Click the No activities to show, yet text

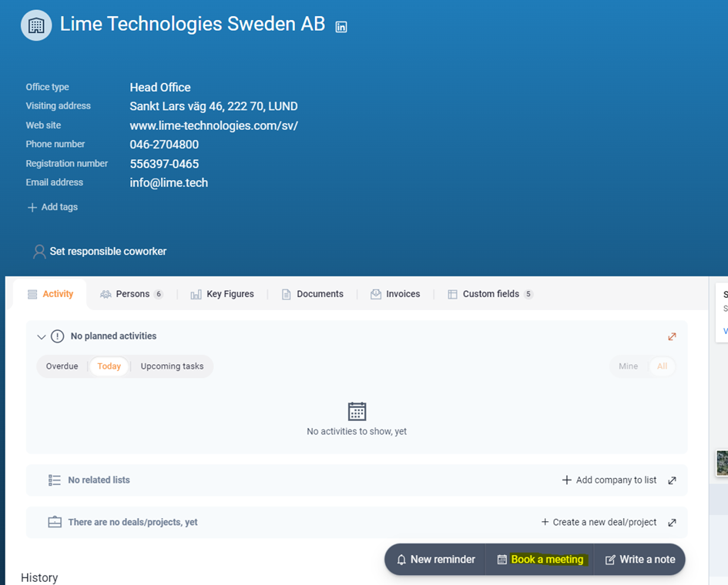pyautogui.click(x=357, y=432)
